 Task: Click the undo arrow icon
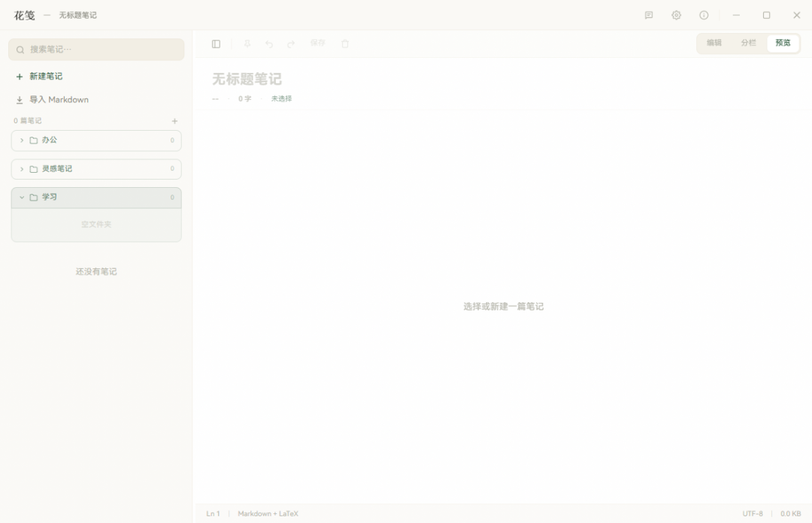[x=268, y=44]
